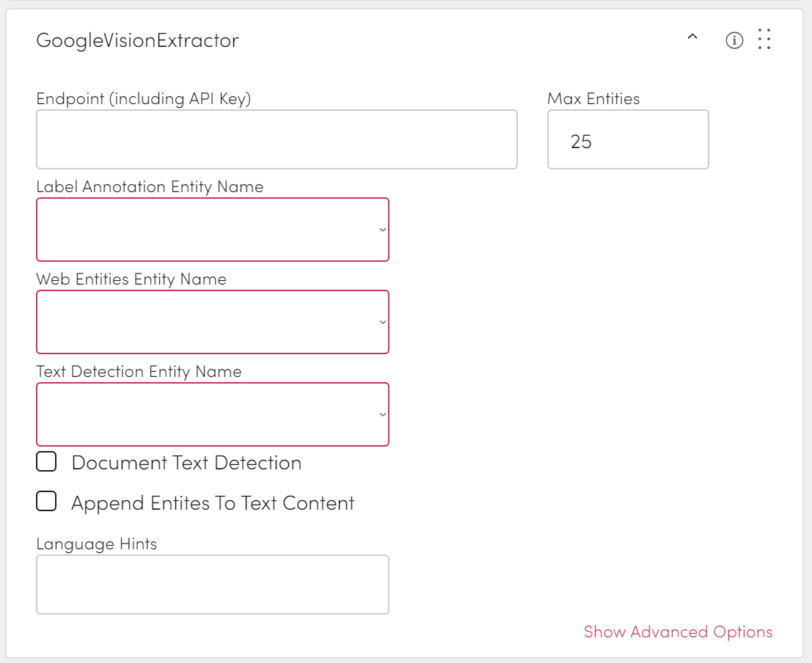Open the Text Detection Entity Name dropdown
The height and width of the screenshot is (663, 812).
point(213,414)
